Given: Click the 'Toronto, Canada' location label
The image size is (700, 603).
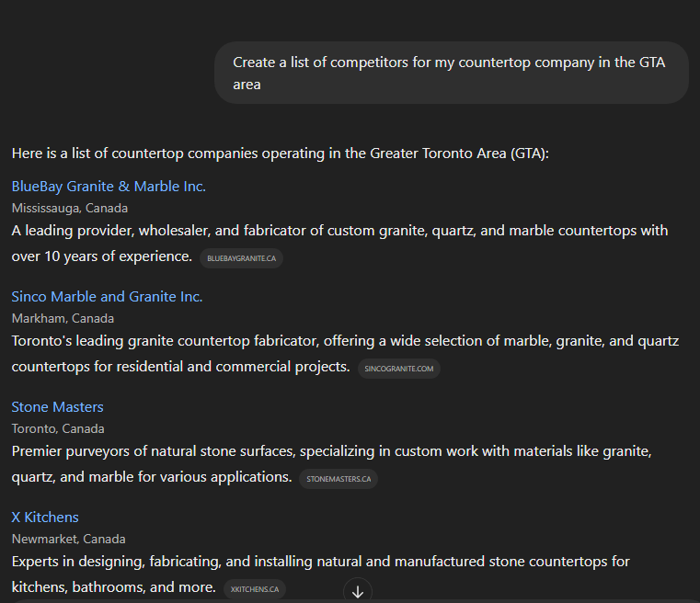Looking at the screenshot, I should pyautogui.click(x=58, y=428).
